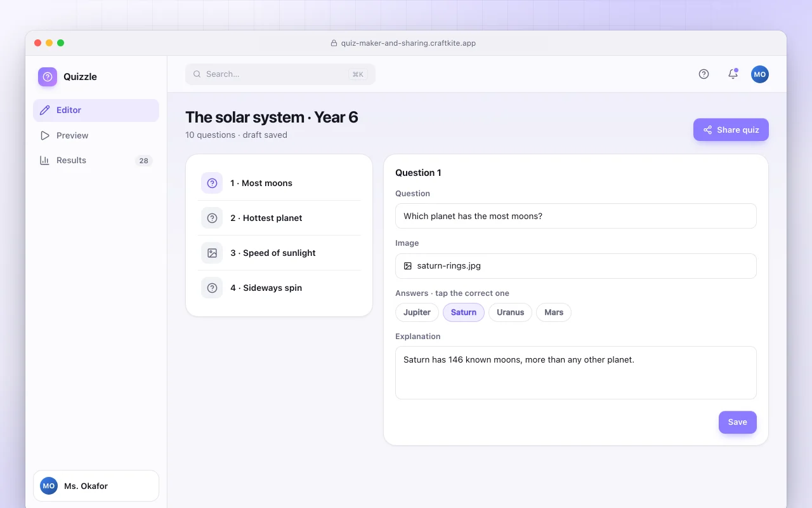Image resolution: width=812 pixels, height=508 pixels.
Task: Open the MO profile avatar in header
Action: point(760,74)
